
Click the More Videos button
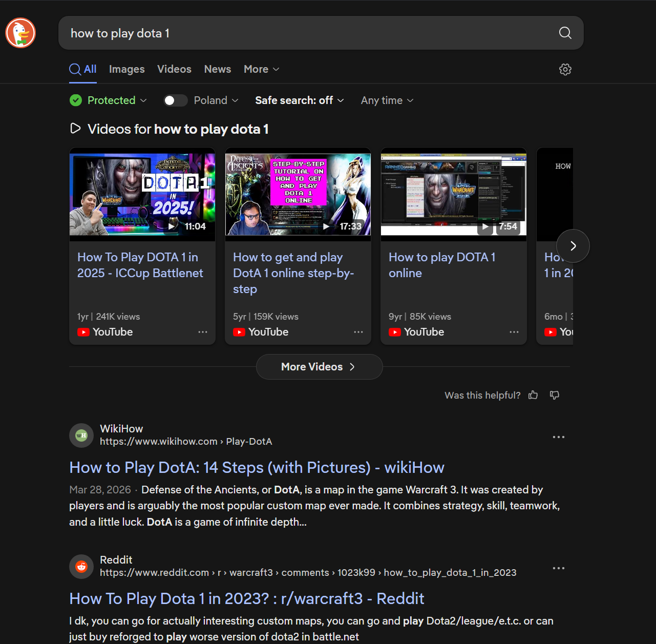pyautogui.click(x=320, y=367)
